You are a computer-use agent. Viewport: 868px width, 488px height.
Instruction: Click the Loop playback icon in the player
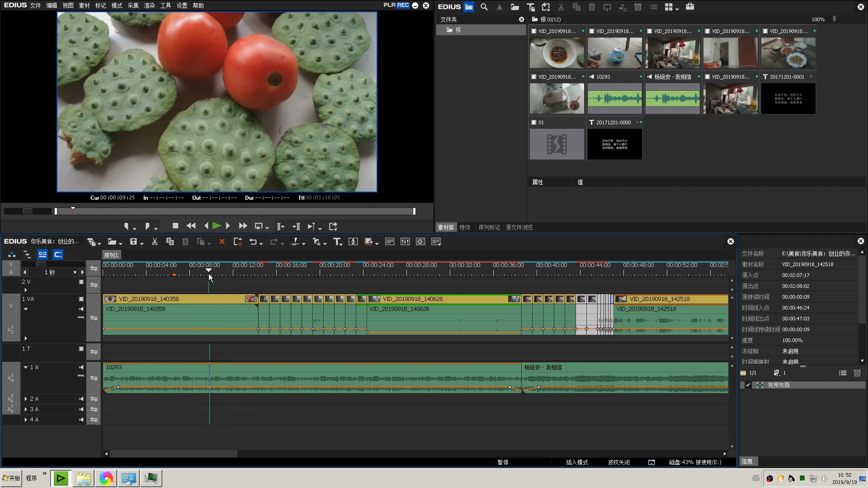259,226
